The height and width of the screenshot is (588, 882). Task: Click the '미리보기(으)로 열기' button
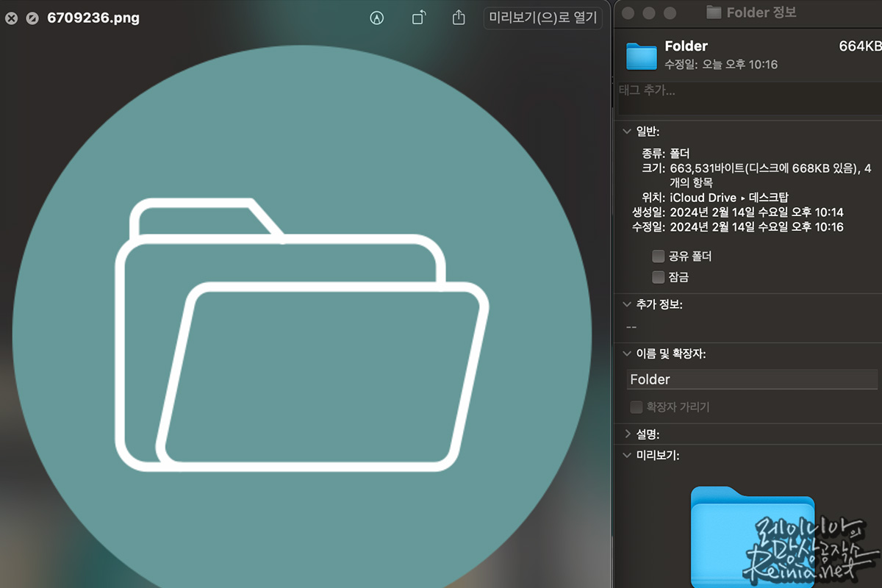pyautogui.click(x=543, y=18)
